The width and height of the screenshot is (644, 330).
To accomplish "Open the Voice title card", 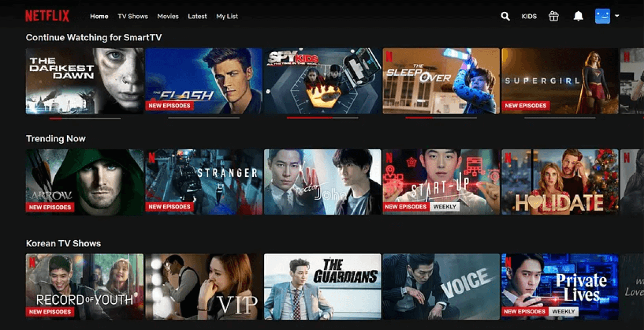I will click(x=441, y=286).
